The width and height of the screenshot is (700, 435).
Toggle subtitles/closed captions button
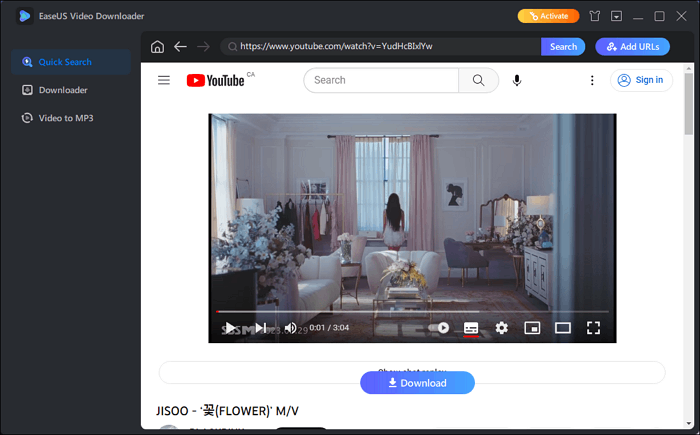tap(471, 328)
